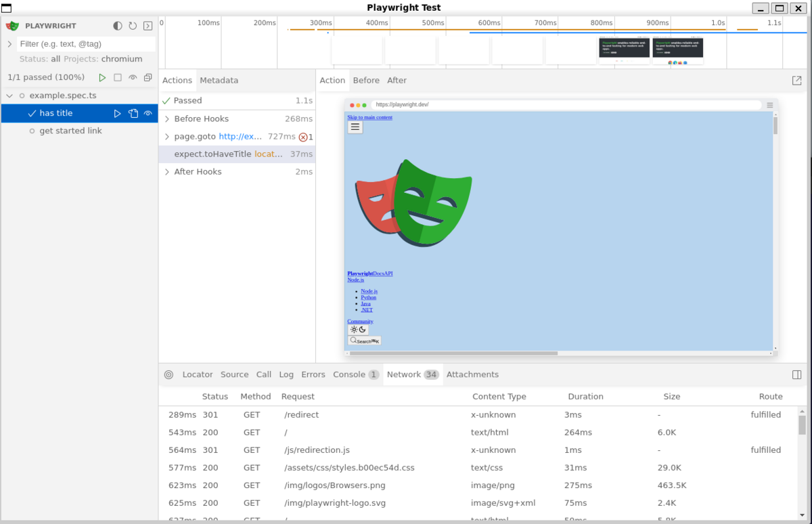Click the Playwright masks logo in sidebar
Image resolution: width=812 pixels, height=524 pixels.
click(12, 26)
